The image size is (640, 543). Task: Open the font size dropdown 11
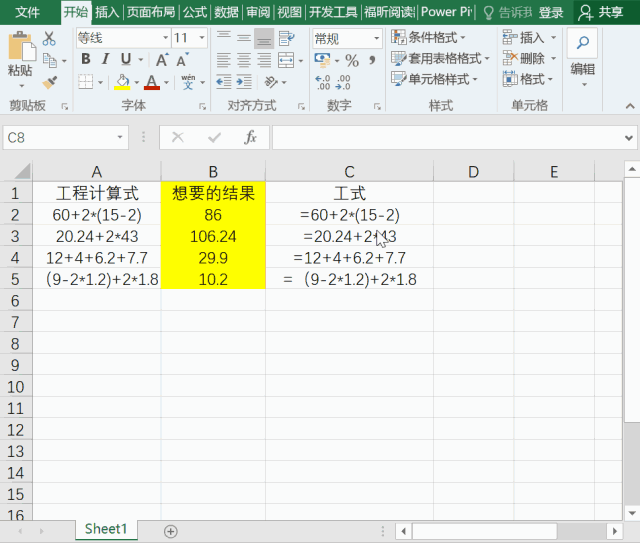click(x=202, y=38)
